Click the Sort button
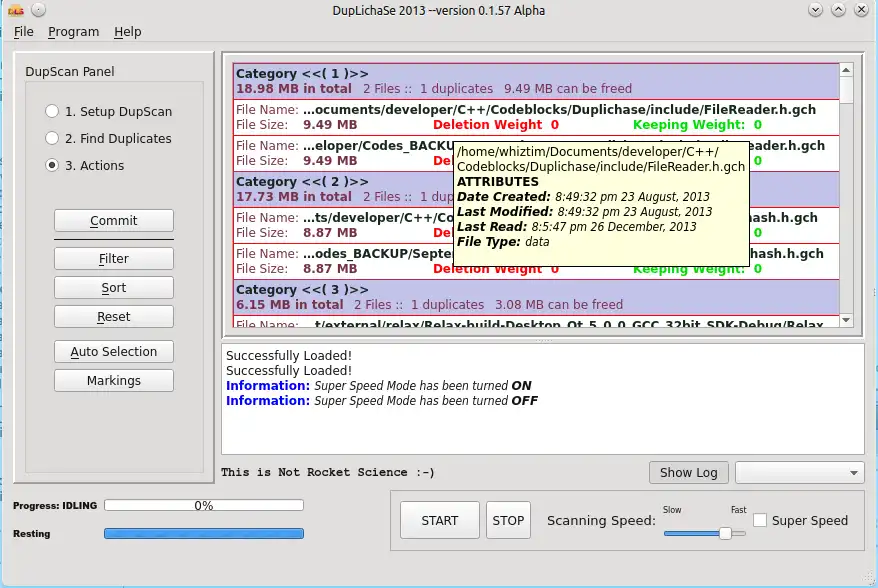Screen dimensions: 878x588 coord(114,288)
